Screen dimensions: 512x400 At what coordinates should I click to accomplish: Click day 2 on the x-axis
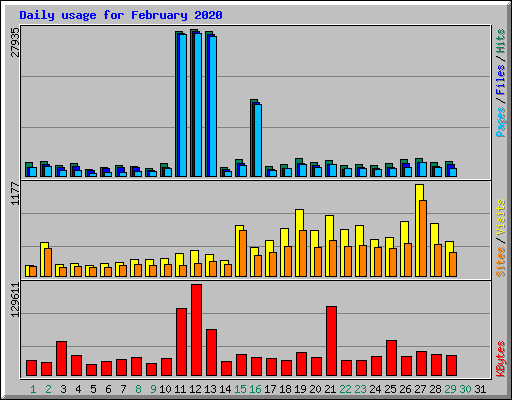point(48,389)
